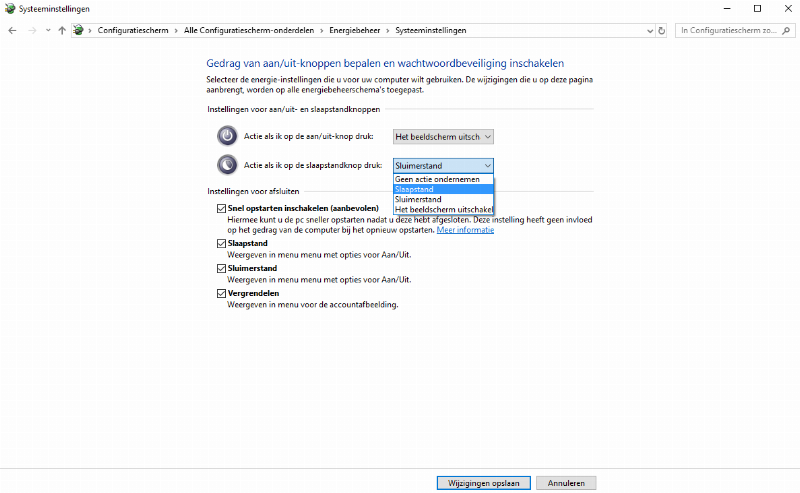Go up one level with up arrow
Screen dimensions: 800x493
click(x=62, y=31)
